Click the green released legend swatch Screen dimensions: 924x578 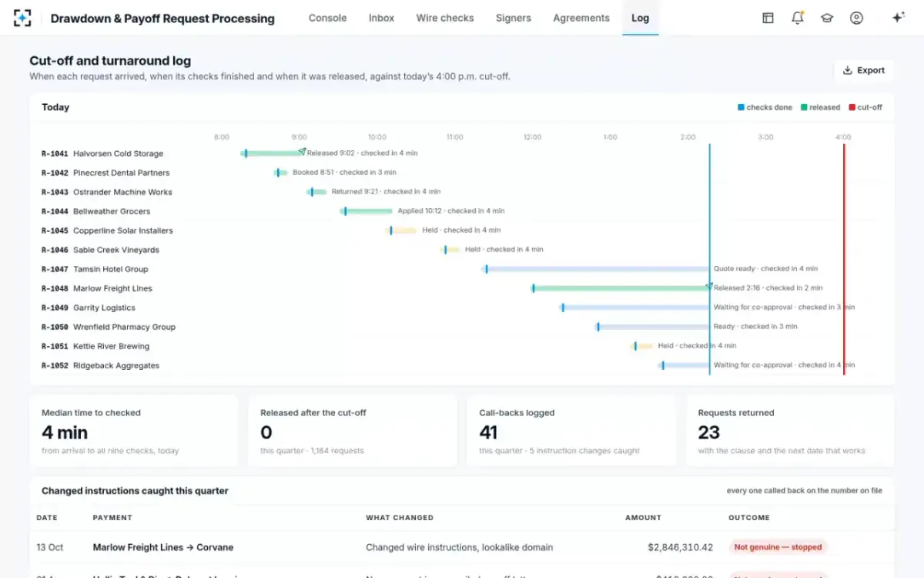point(804,107)
